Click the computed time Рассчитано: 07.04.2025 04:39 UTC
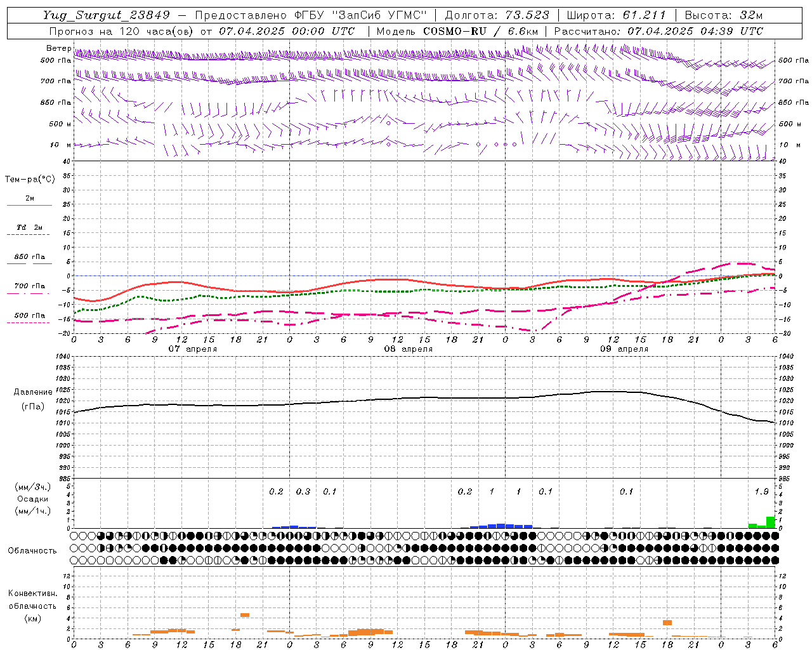 658,31
